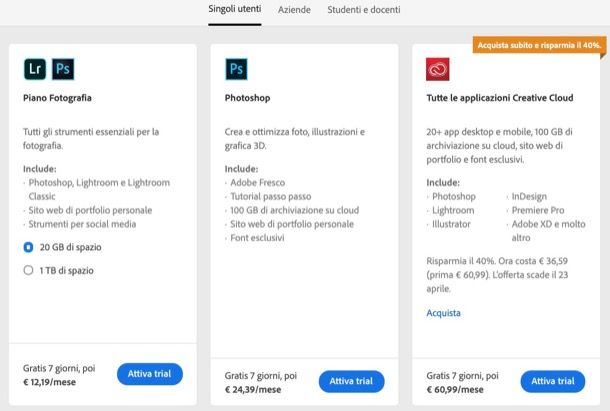Viewport: 610px width, 411px height.
Task: Go to the Studenti e docenti tab
Action: pos(364,10)
